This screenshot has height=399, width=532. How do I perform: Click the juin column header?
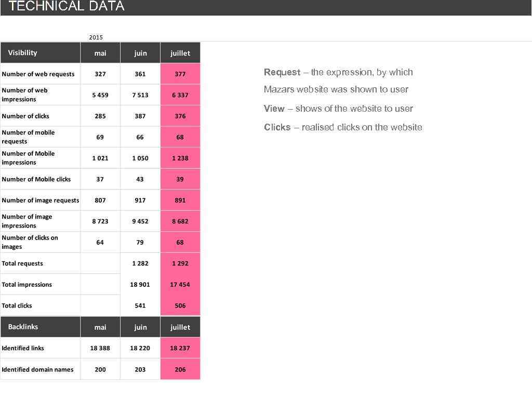(140, 52)
